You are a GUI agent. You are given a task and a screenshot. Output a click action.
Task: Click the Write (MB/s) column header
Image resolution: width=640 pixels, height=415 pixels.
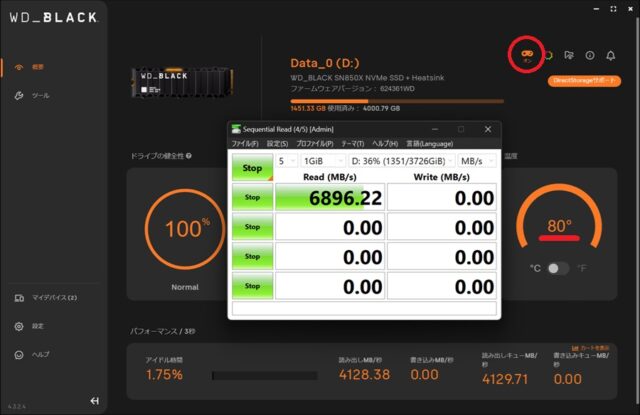click(x=442, y=177)
